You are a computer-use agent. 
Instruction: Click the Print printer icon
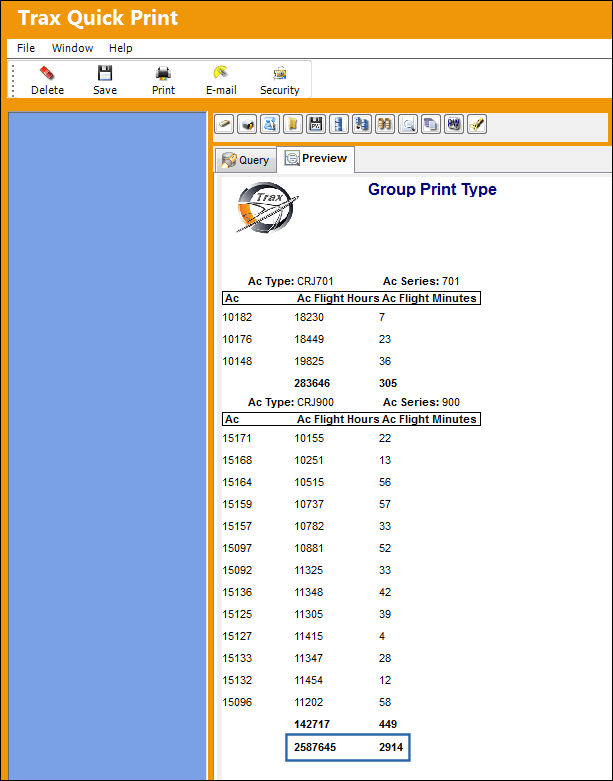[163, 73]
